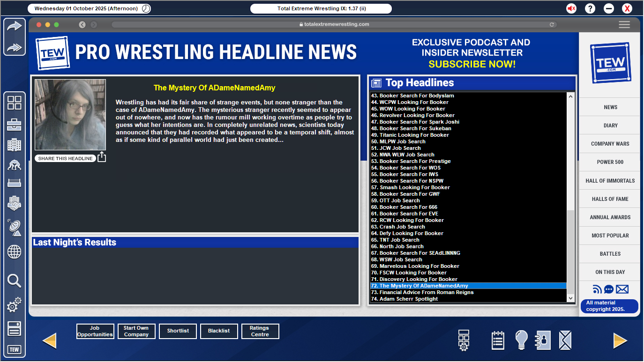The image size is (644, 362).
Task: Open the address book contacts icon
Action: click(x=543, y=340)
